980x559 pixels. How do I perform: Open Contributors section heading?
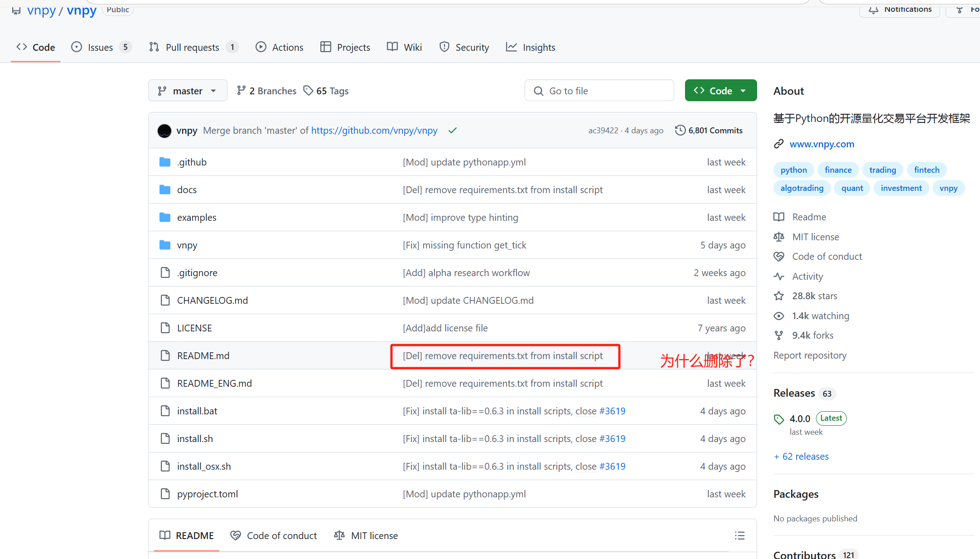tap(804, 555)
